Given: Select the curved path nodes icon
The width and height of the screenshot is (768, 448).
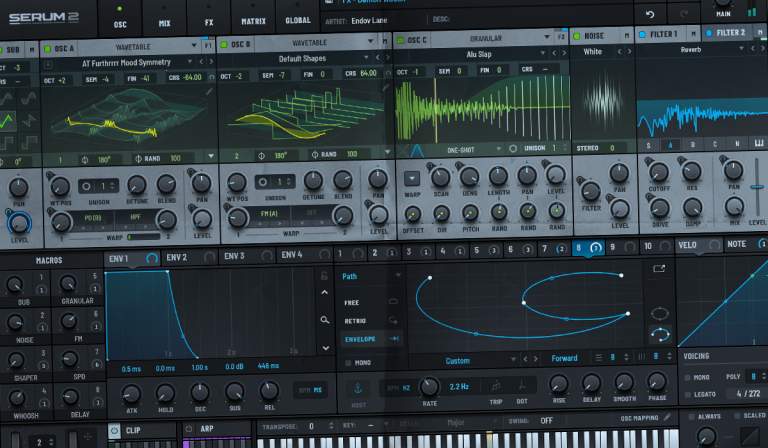Looking at the screenshot, I should pyautogui.click(x=660, y=335).
